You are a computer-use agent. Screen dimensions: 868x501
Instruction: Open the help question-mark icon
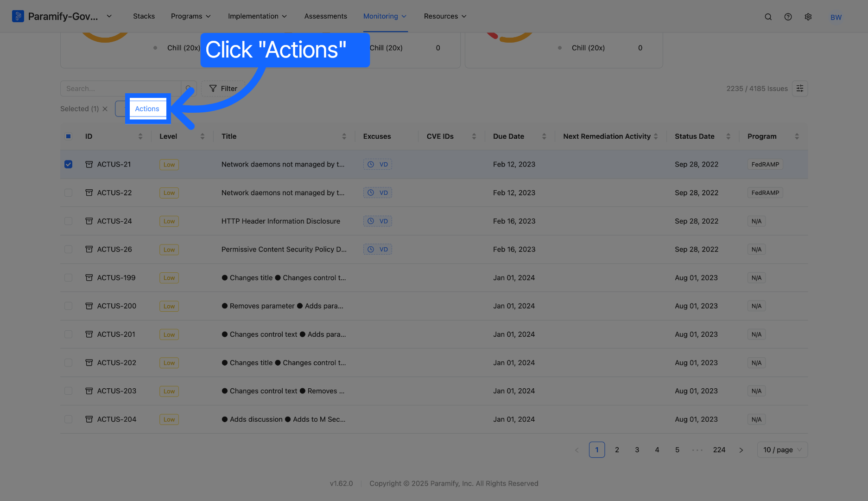pyautogui.click(x=788, y=17)
